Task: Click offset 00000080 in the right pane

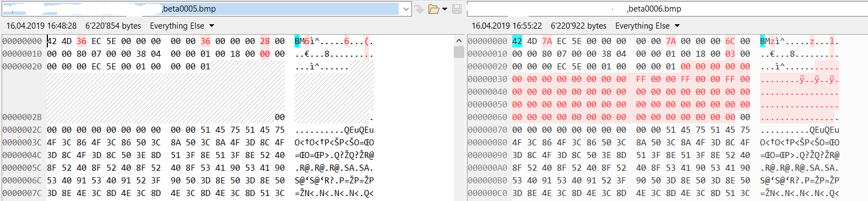Action: click(487, 143)
